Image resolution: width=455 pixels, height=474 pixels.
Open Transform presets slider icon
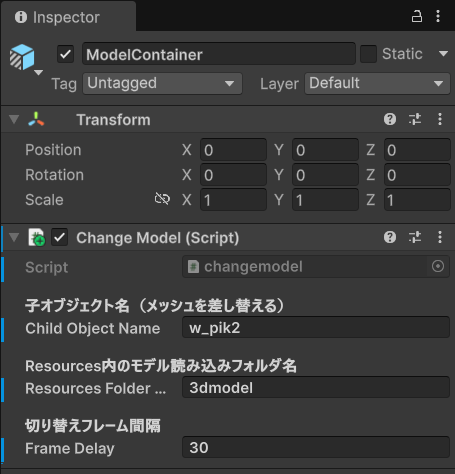point(415,119)
